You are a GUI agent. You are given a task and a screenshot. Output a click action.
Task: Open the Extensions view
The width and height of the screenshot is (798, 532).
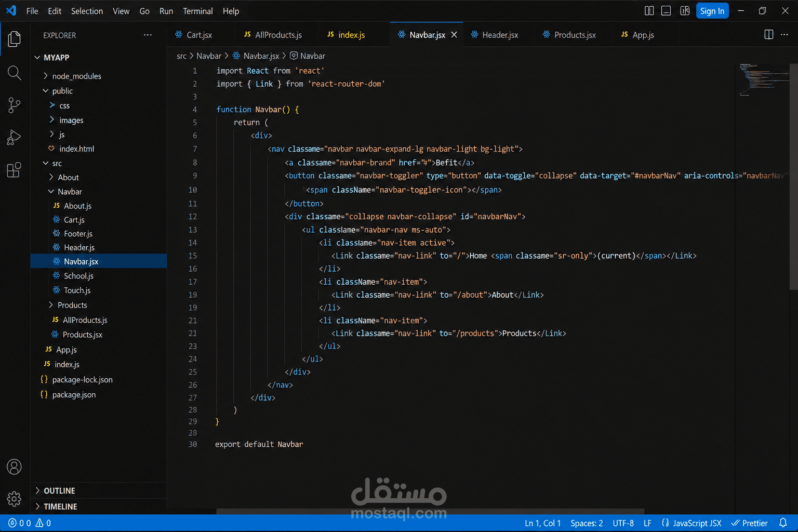click(15, 170)
